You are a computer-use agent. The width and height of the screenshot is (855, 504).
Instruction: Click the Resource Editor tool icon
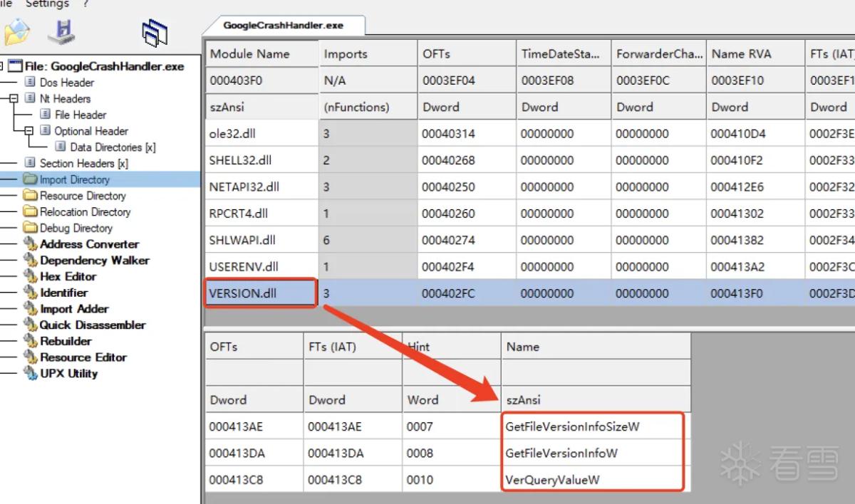(30, 357)
